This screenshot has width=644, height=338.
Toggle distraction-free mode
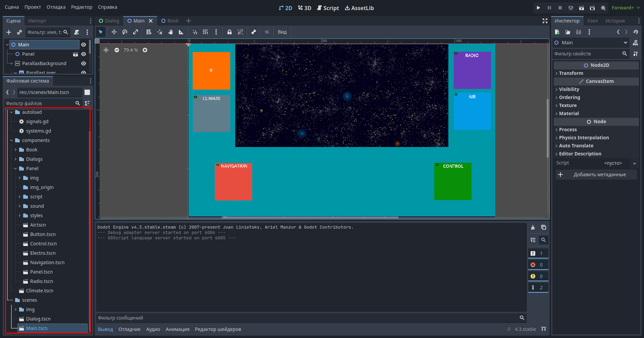tap(545, 21)
